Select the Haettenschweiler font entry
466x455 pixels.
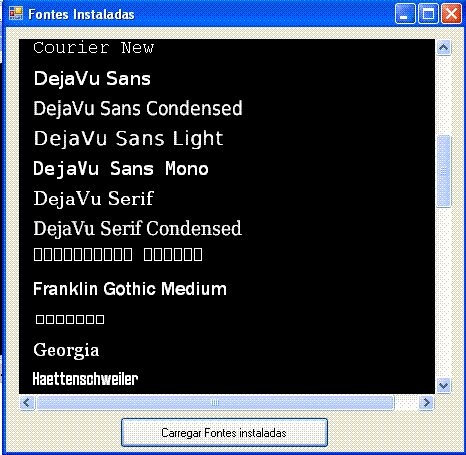click(85, 379)
